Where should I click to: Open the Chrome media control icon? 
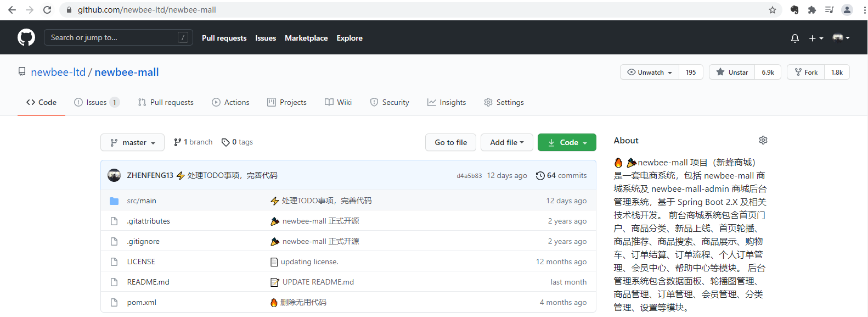click(830, 10)
